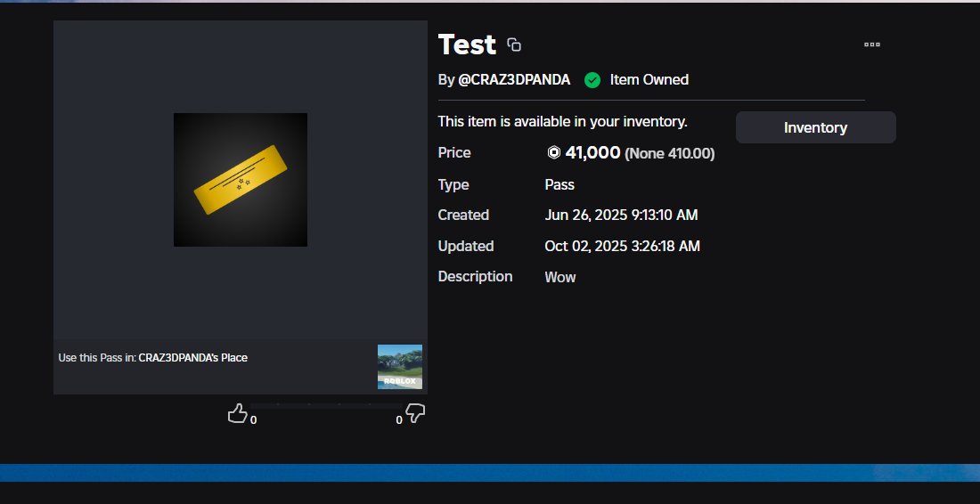Select the Description label
This screenshot has height=504, width=980.
[x=475, y=277]
